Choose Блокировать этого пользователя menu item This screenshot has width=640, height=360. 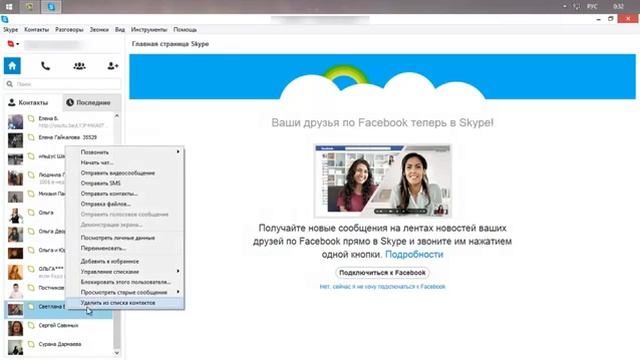click(x=125, y=282)
